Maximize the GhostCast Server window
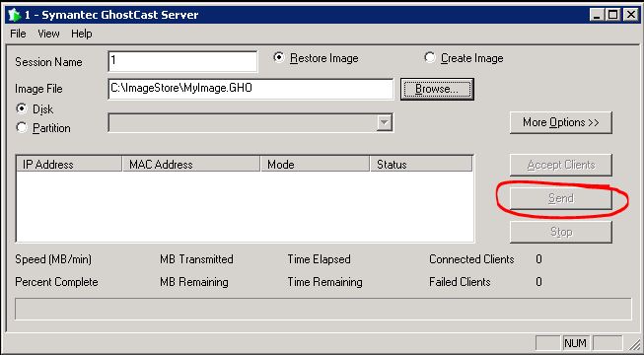This screenshot has width=644, height=355. 612,15
